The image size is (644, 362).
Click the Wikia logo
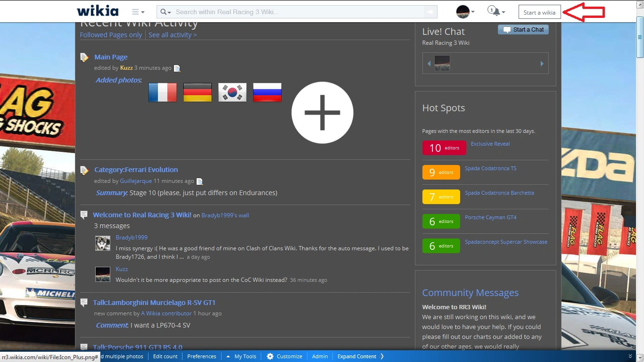[98, 11]
